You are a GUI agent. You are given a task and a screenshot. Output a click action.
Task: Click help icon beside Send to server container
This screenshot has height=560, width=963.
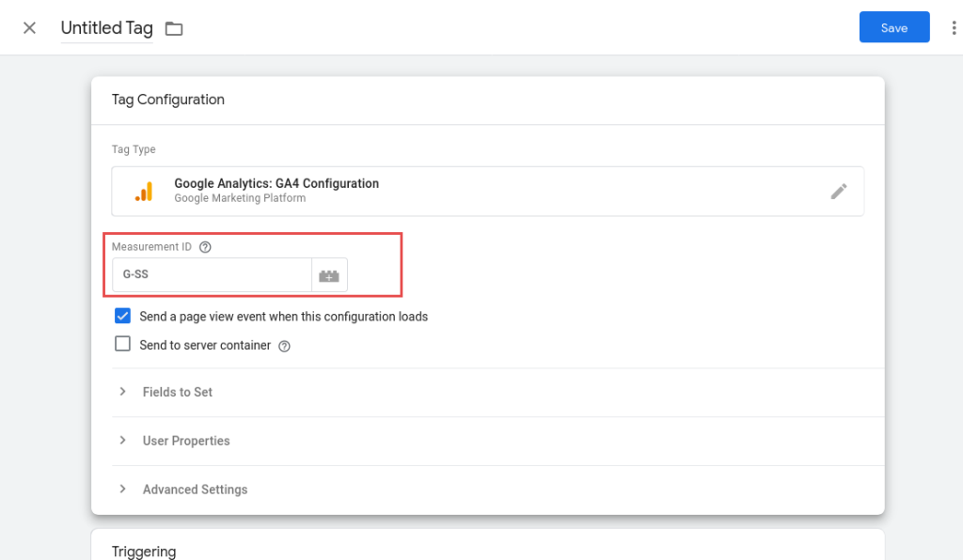coord(284,346)
